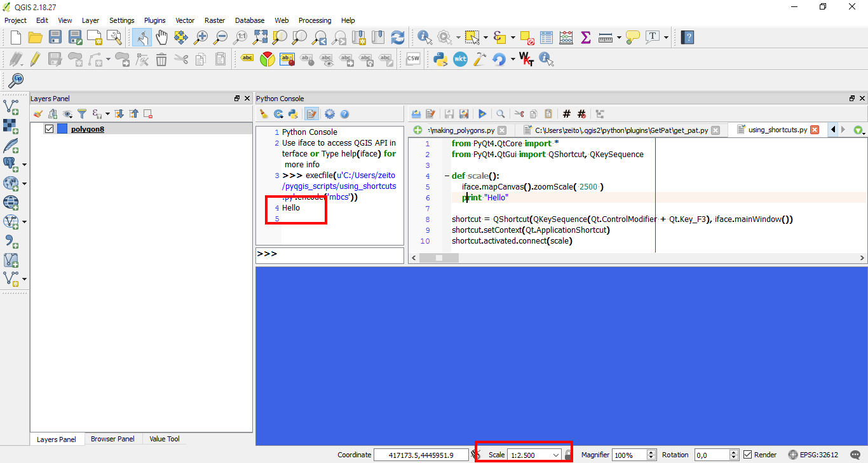Select the Zoom In magnifier tool
Screen dimensions: 868x463
click(201, 38)
